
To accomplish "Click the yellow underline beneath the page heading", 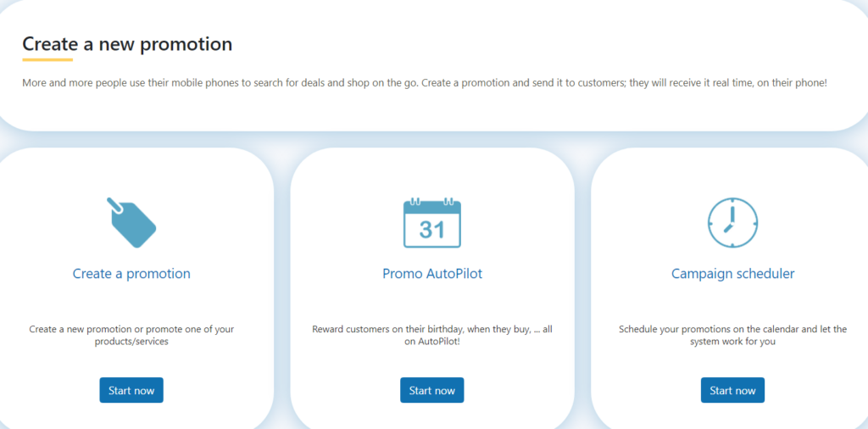I will pyautogui.click(x=47, y=60).
